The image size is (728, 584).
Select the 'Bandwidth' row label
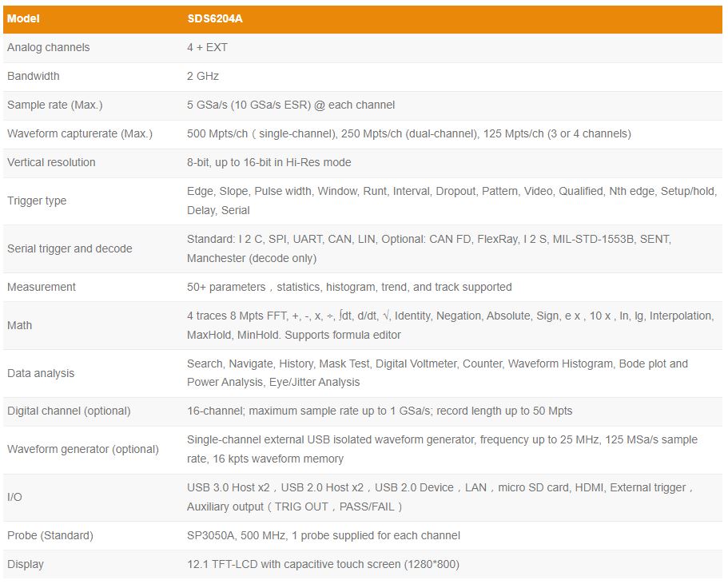[x=34, y=76]
